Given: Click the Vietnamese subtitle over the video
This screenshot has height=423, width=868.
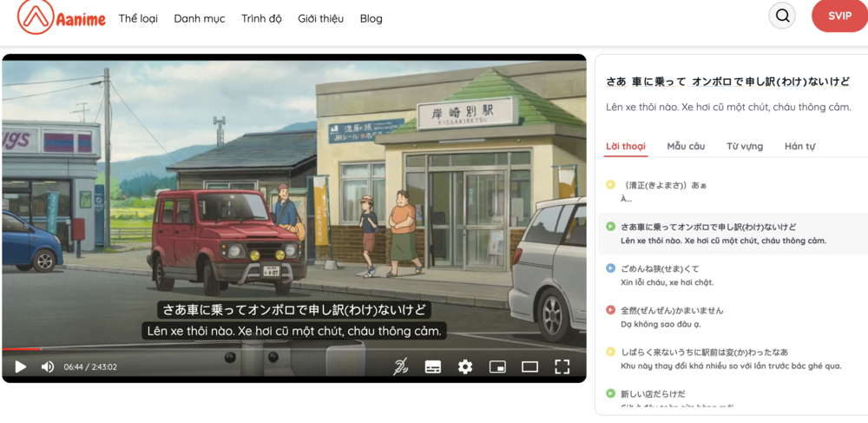Looking at the screenshot, I should click(294, 331).
